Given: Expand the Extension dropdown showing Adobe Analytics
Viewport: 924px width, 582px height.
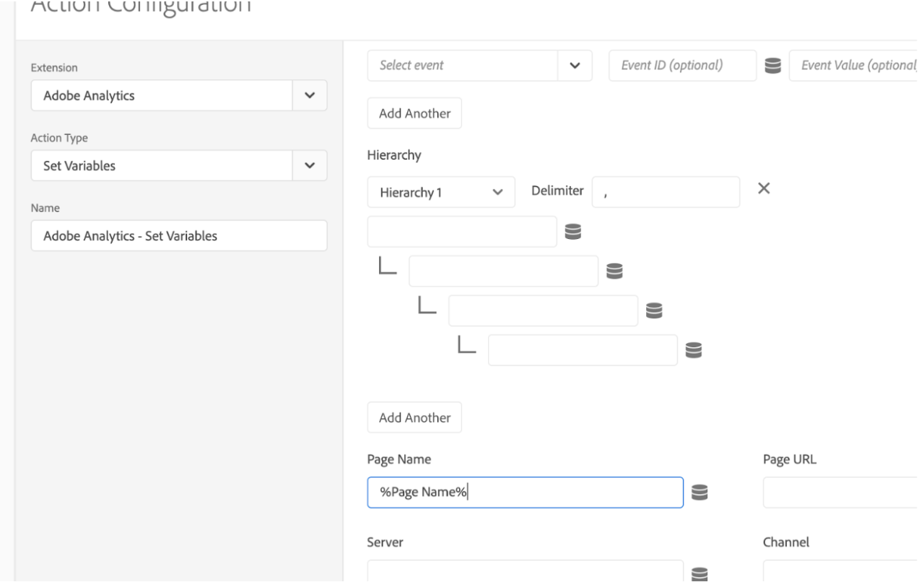Looking at the screenshot, I should [310, 95].
